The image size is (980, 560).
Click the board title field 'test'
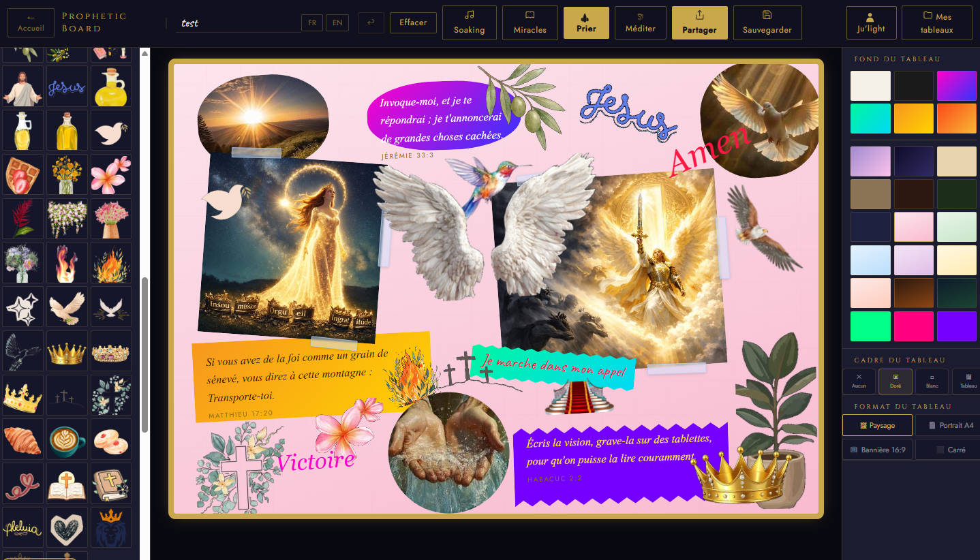(236, 23)
